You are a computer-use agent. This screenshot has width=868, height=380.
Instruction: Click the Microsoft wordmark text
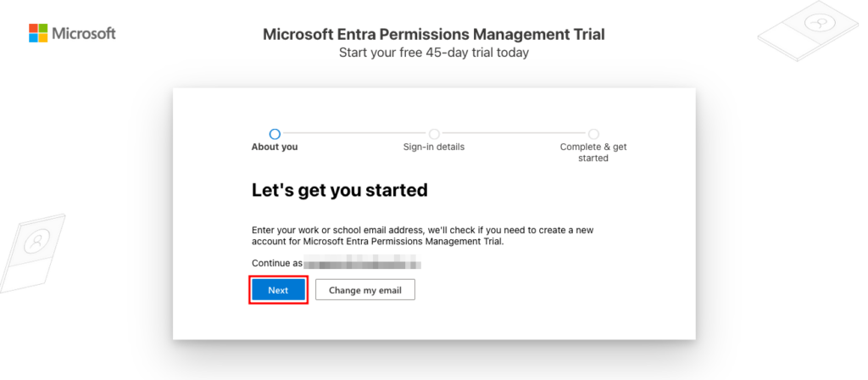click(x=84, y=33)
